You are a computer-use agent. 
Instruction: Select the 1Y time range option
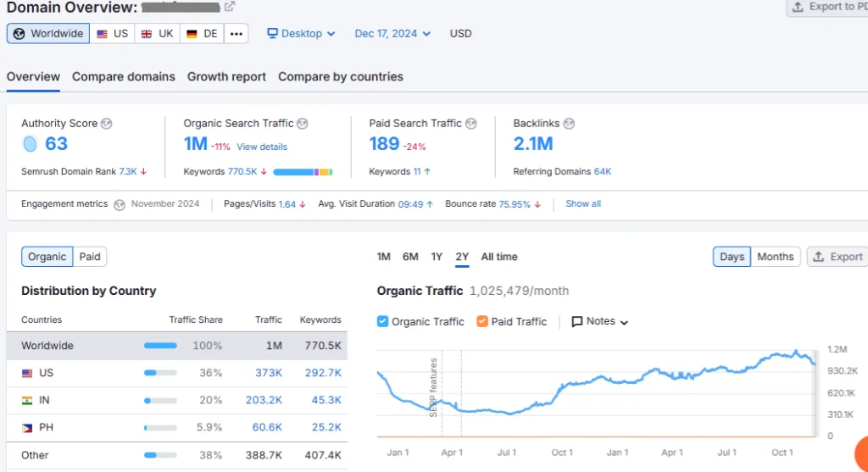(437, 257)
